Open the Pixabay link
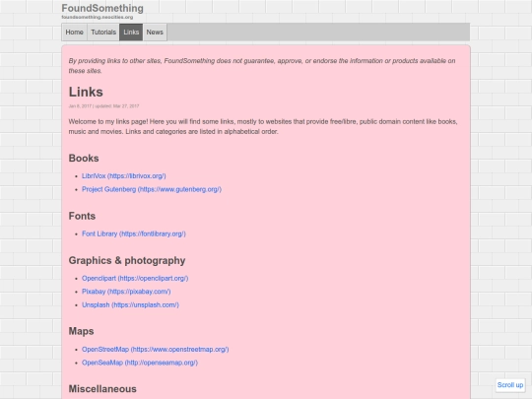The image size is (532, 399). pos(126,292)
